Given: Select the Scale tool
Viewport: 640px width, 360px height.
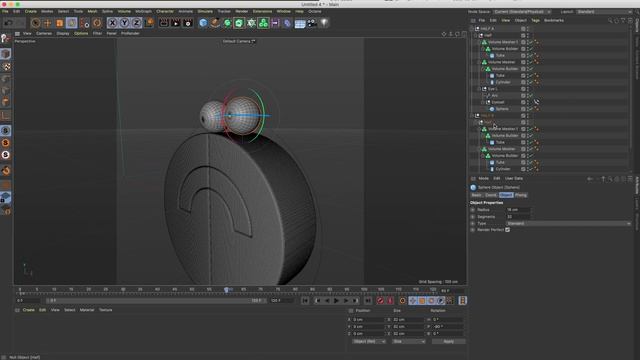Looking at the screenshot, I should click(x=60, y=23).
